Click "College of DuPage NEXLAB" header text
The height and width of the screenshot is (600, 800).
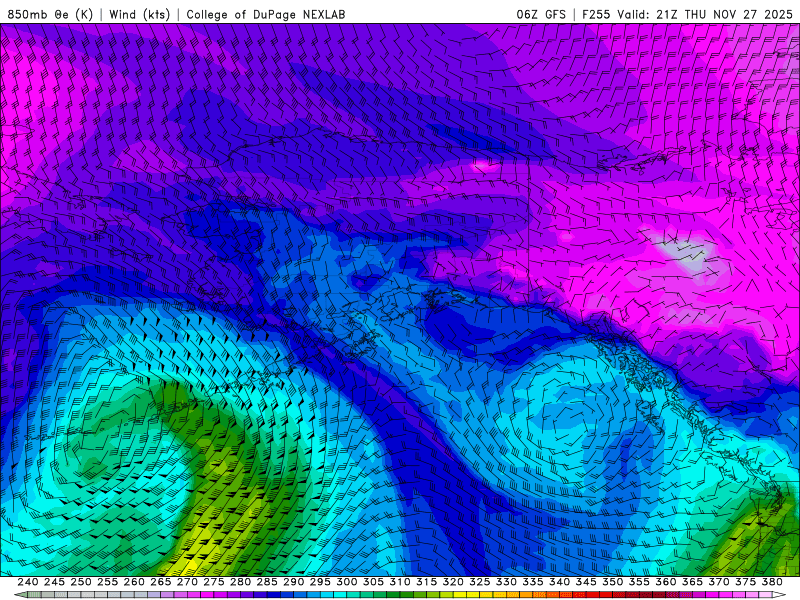pyautogui.click(x=266, y=14)
